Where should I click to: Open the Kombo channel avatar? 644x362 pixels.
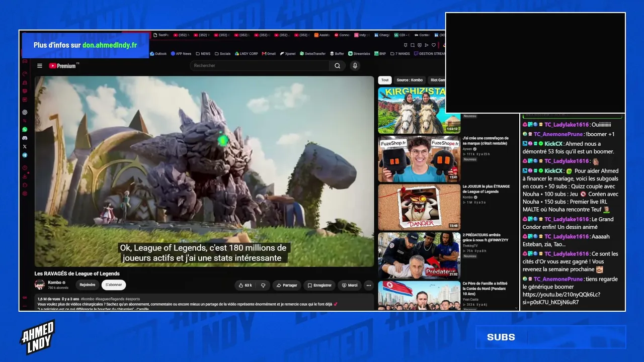(40, 285)
